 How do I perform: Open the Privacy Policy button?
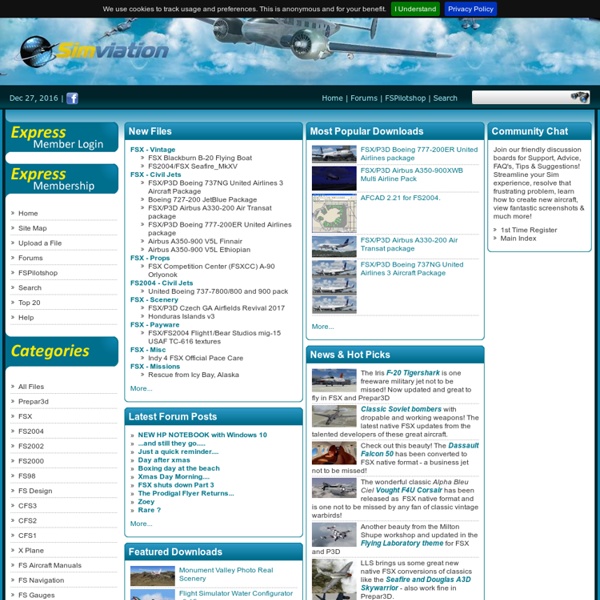pyautogui.click(x=471, y=9)
